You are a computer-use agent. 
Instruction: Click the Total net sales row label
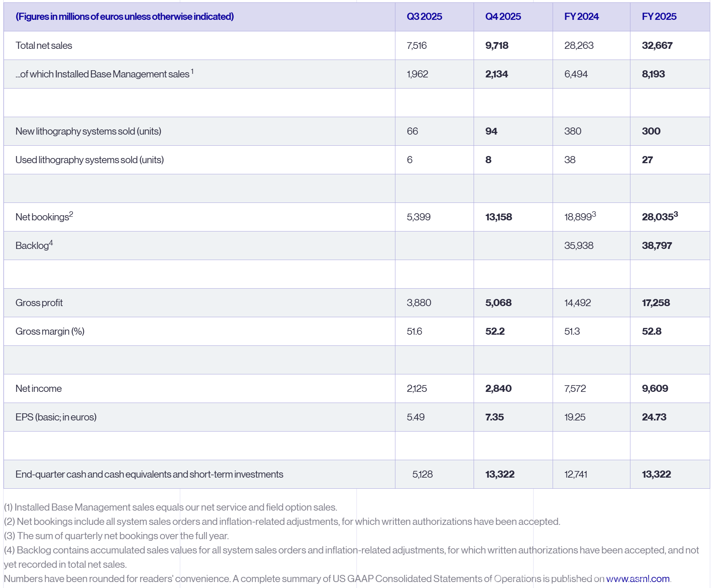point(44,46)
